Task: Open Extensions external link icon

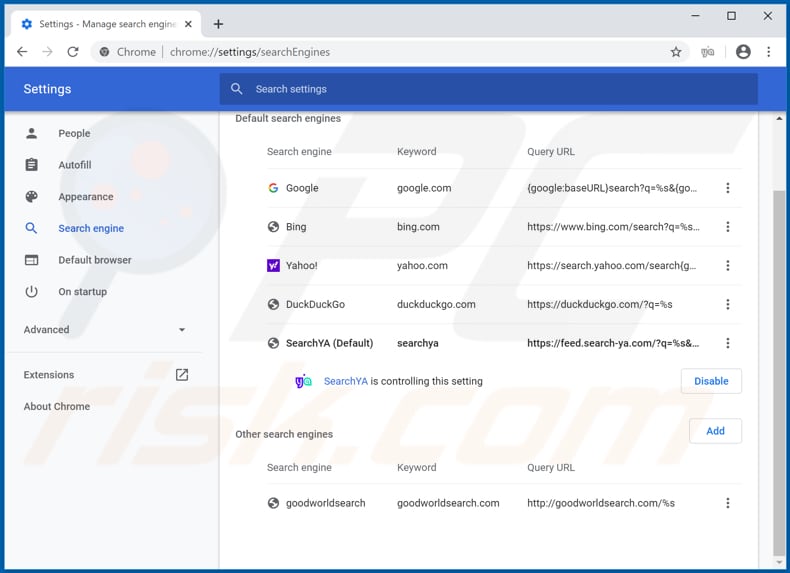Action: (182, 374)
